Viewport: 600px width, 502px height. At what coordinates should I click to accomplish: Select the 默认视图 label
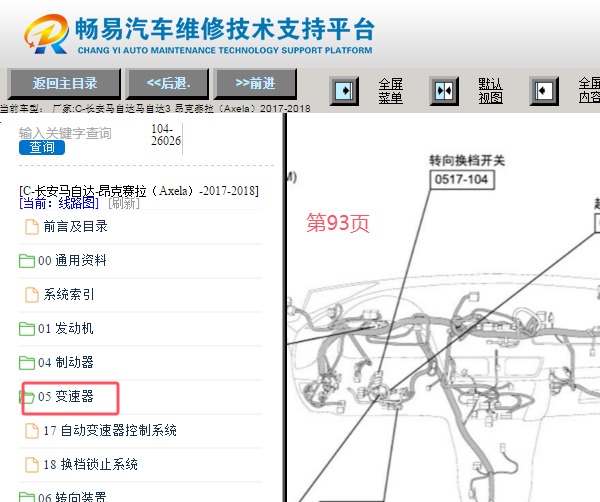click(x=490, y=91)
